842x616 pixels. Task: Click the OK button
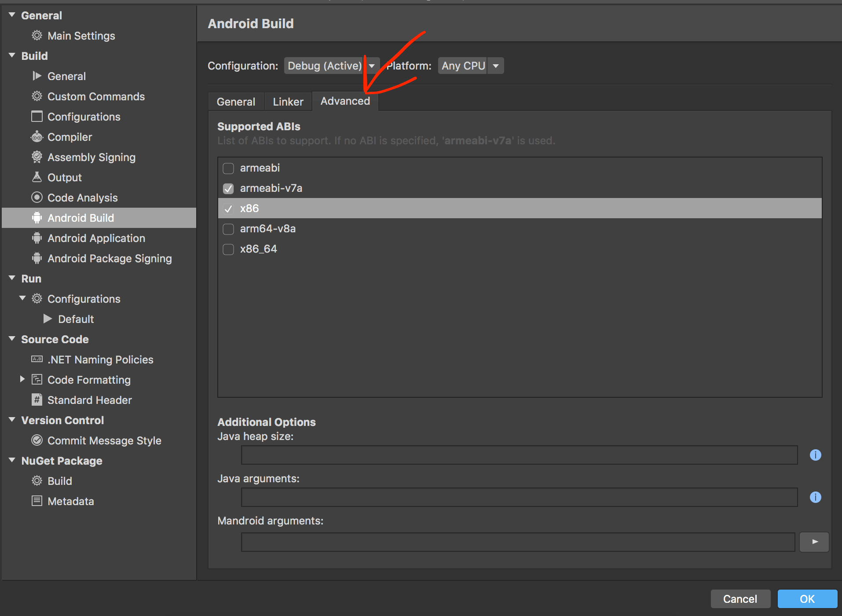(807, 599)
